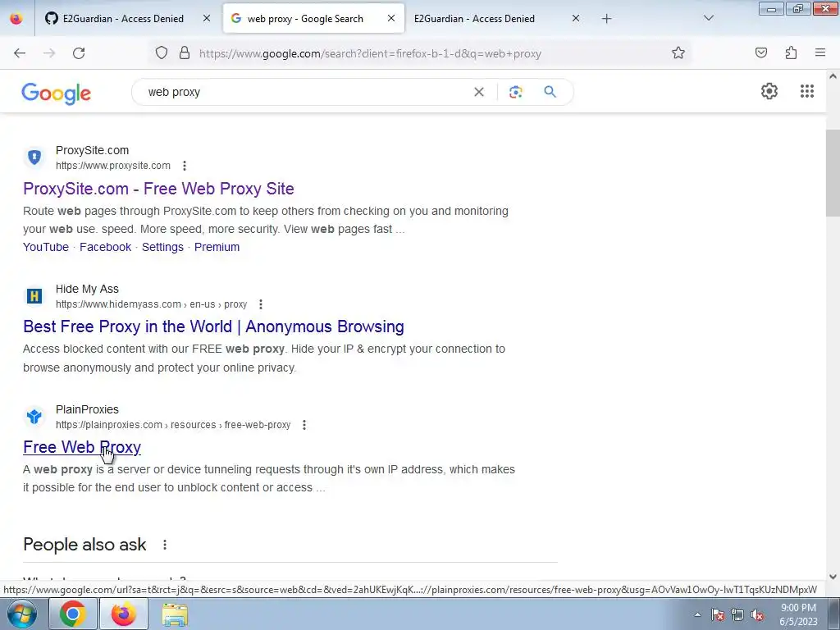Image resolution: width=840 pixels, height=630 pixels.
Task: Open more options for Hide My Ass result
Action: (x=261, y=304)
